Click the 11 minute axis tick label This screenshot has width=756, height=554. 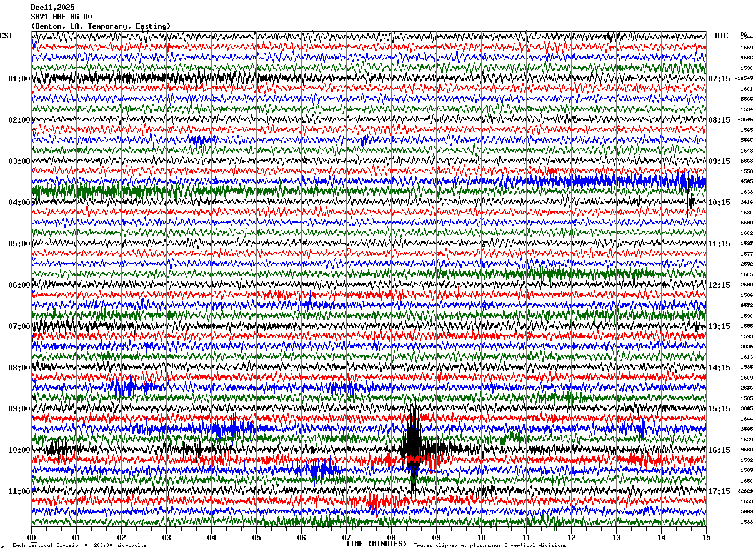526,537
